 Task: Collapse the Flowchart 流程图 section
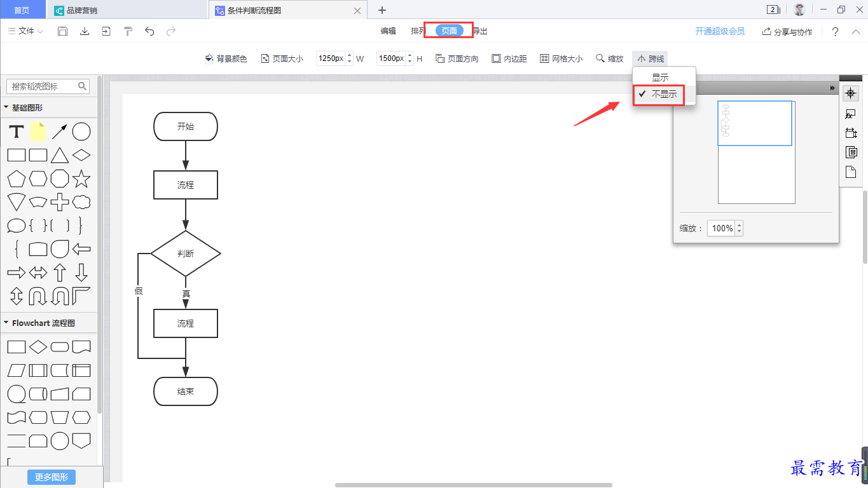pos(6,323)
